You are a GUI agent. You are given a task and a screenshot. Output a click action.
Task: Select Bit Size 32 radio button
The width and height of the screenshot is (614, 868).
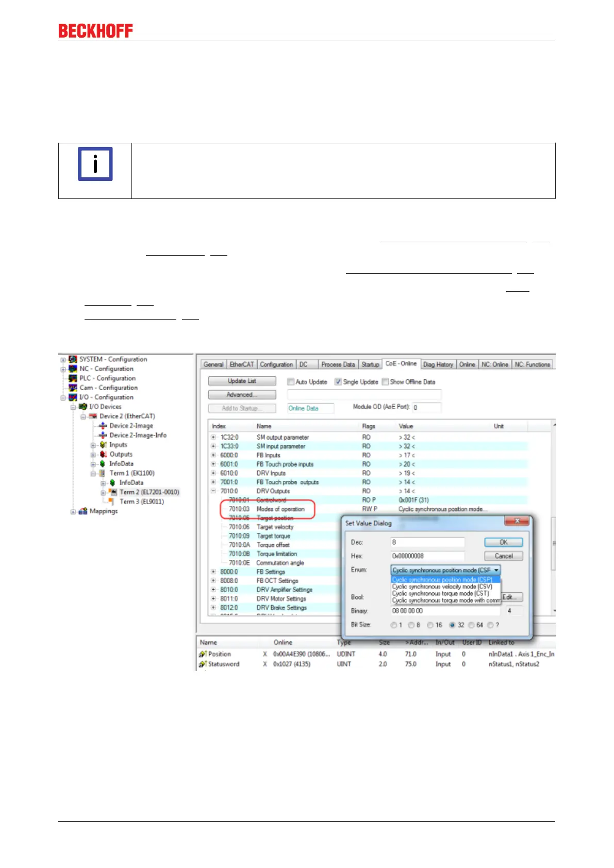[452, 625]
